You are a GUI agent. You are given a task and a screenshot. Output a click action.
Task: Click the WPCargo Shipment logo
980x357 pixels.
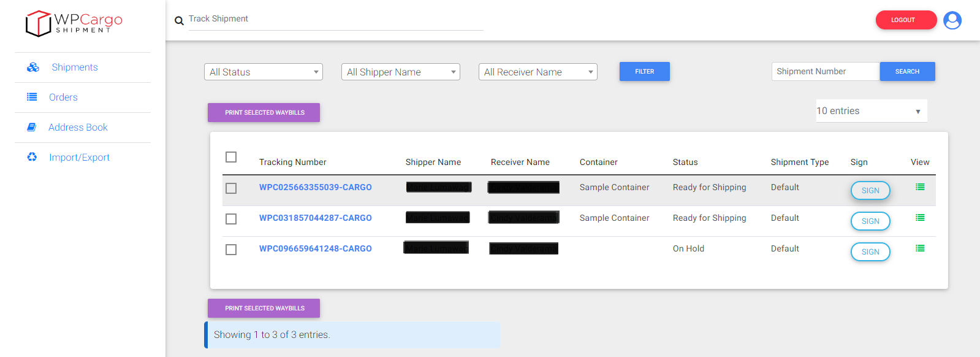coord(74,23)
